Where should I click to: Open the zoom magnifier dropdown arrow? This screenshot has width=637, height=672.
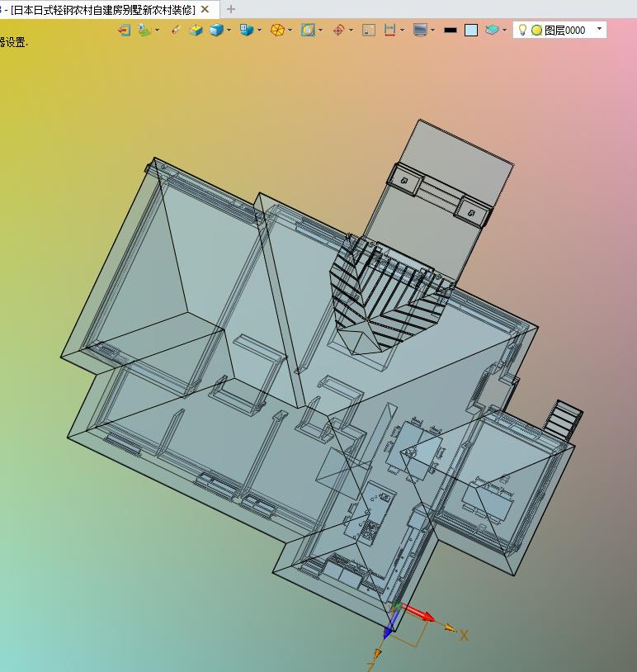pyautogui.click(x=321, y=30)
